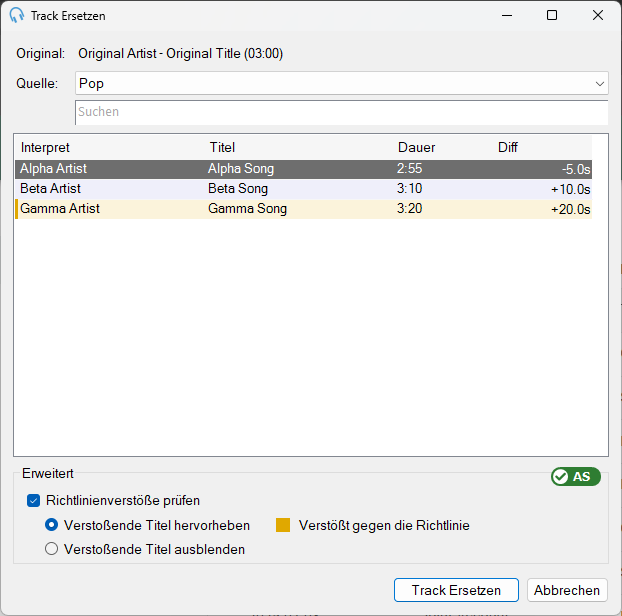Select the Beta Artist track row
The height and width of the screenshot is (616, 622).
point(303,189)
